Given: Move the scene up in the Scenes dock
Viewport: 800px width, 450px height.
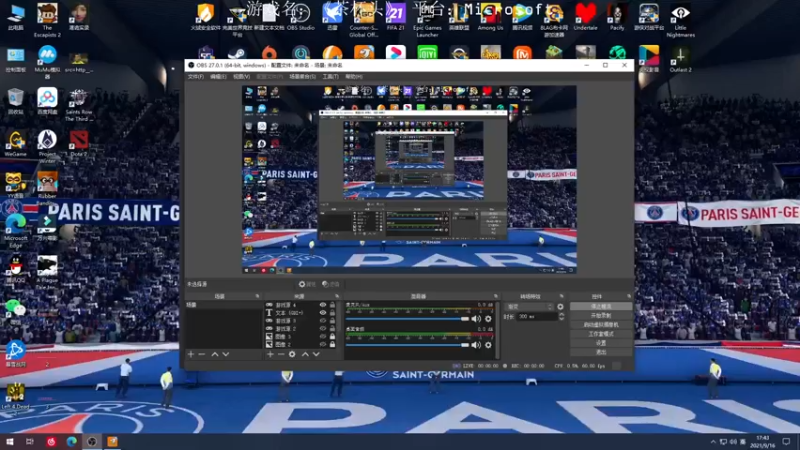Looking at the screenshot, I should click(x=215, y=354).
